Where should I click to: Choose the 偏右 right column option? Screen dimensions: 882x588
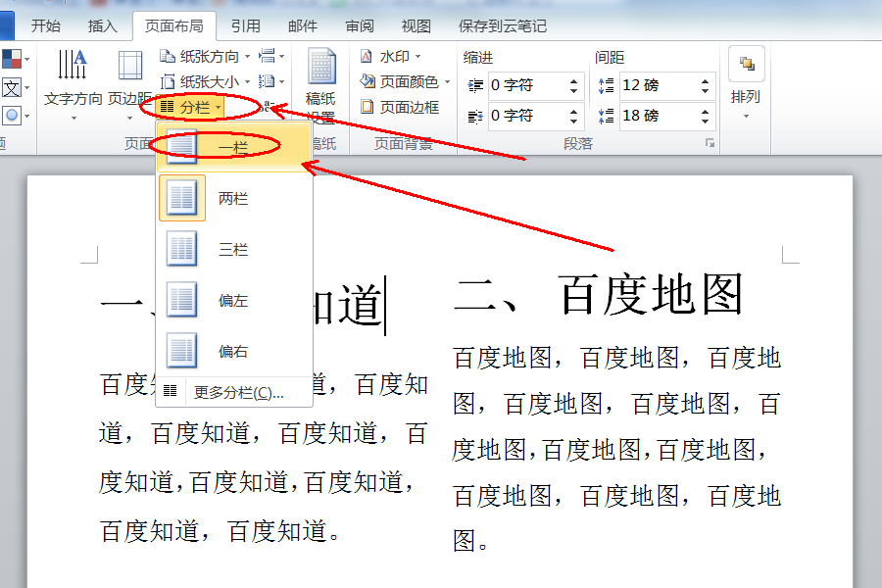234,351
